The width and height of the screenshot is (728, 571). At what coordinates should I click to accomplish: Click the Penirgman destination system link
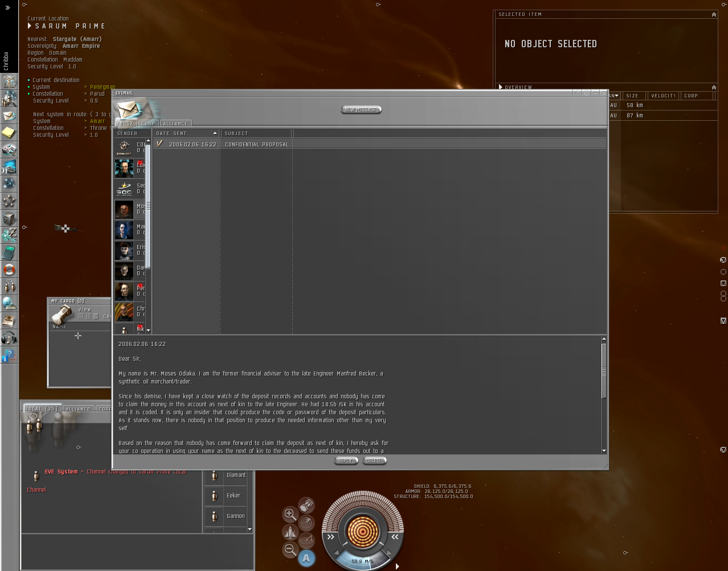pos(103,87)
